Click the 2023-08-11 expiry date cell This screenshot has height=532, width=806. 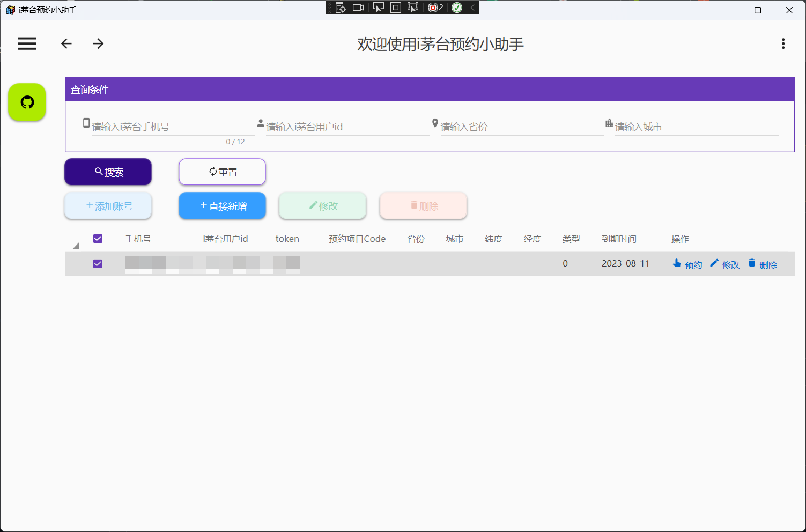pos(625,263)
